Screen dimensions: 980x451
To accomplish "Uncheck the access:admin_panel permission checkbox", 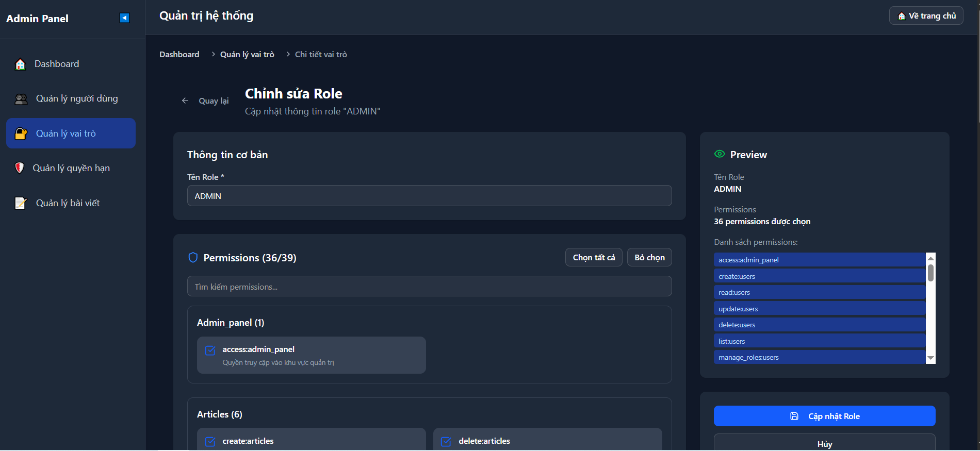I will point(210,350).
